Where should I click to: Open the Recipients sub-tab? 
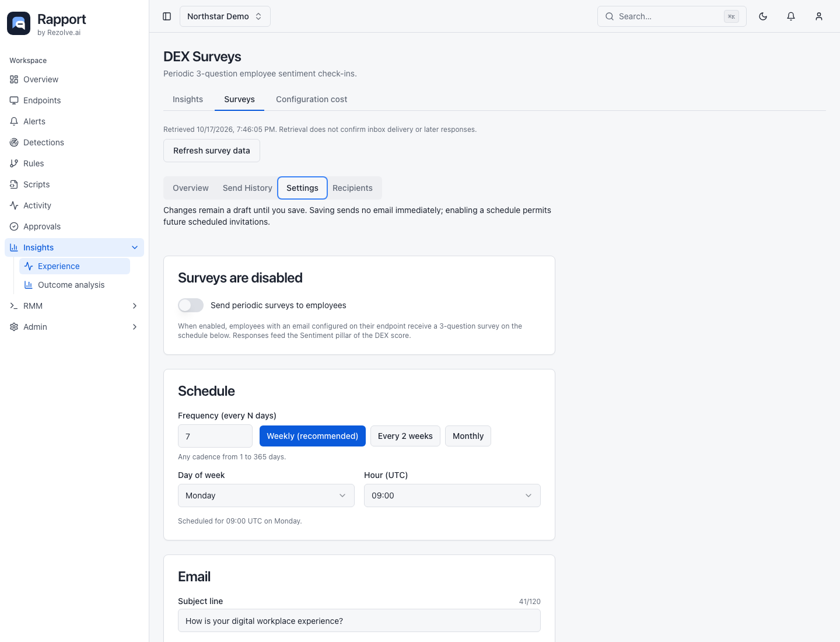[352, 188]
